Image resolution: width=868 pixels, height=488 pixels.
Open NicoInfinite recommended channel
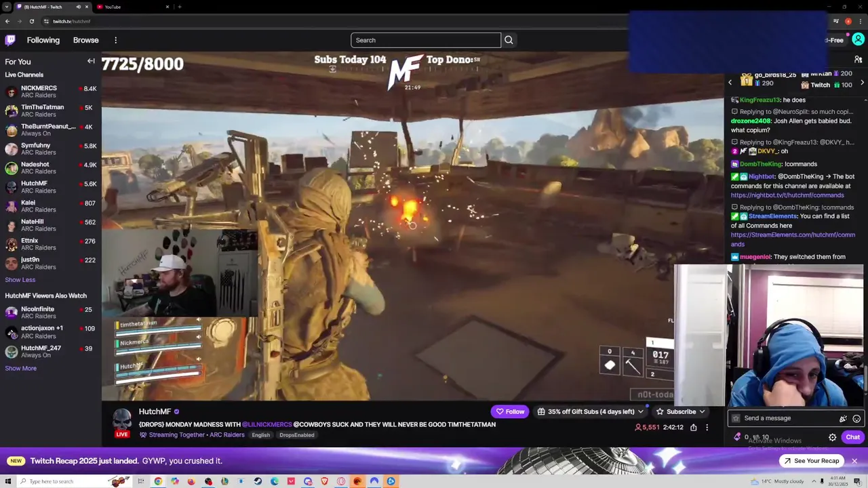point(51,312)
